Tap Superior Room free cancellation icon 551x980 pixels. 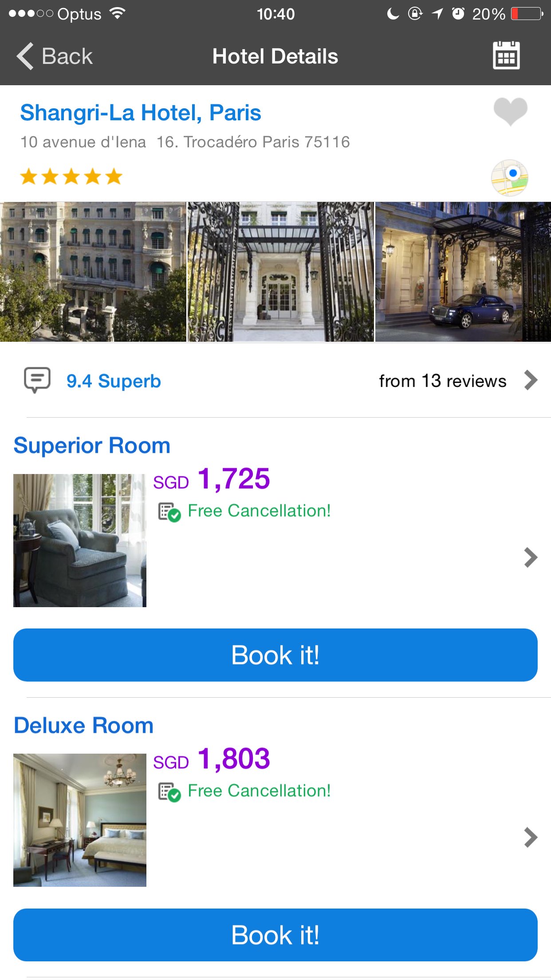point(169,512)
